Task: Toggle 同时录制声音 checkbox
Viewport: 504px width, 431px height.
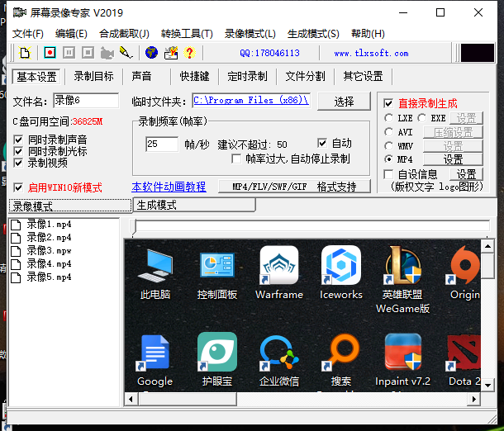Action: point(18,140)
